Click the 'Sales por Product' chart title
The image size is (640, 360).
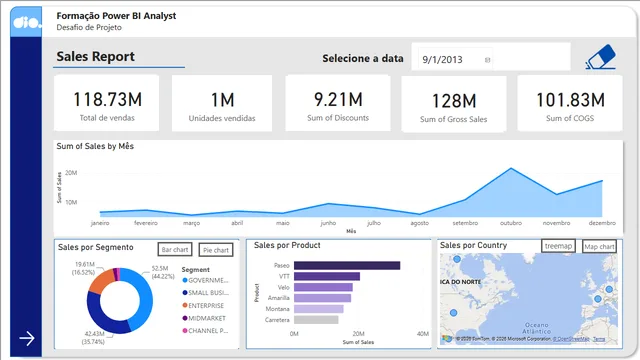(x=287, y=245)
